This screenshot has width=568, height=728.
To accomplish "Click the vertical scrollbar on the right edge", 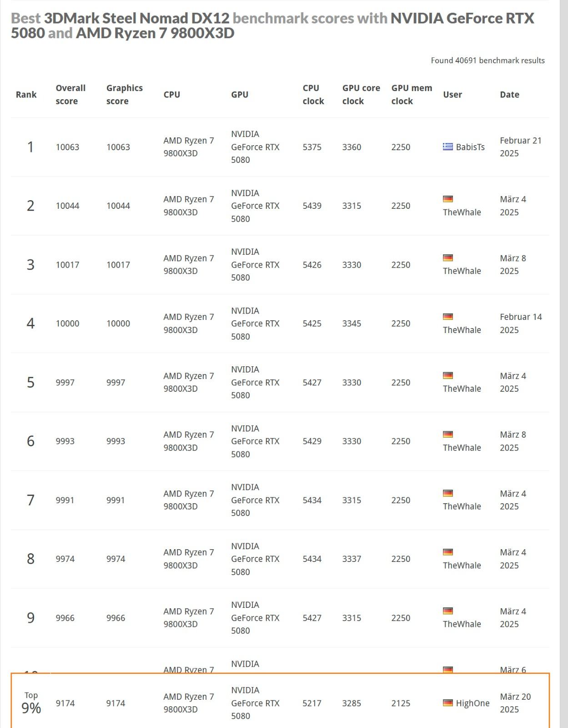I will coord(564,364).
